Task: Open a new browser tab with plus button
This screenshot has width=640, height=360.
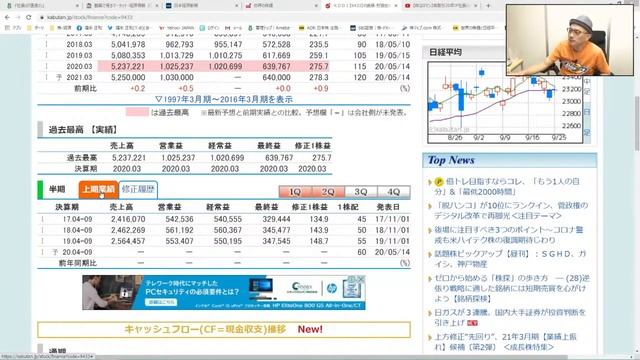Action: point(488,6)
